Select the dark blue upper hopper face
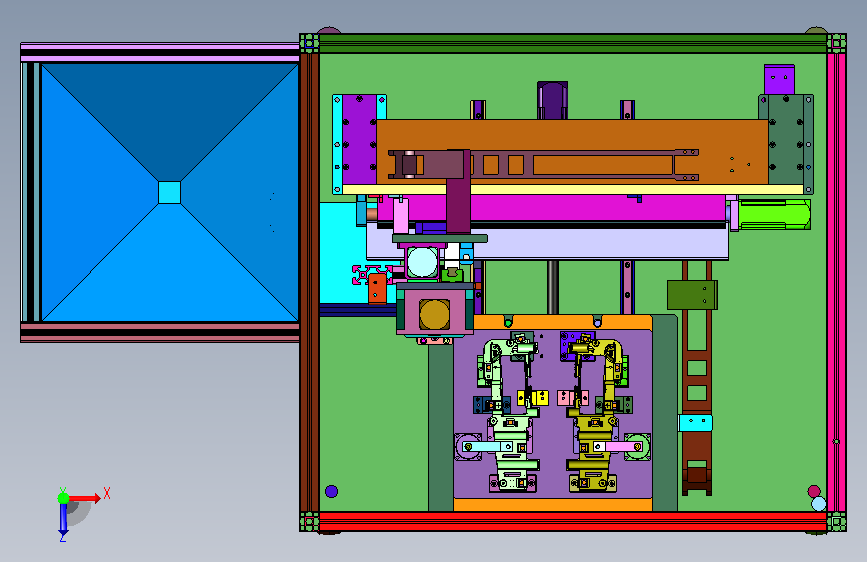 pos(170,122)
